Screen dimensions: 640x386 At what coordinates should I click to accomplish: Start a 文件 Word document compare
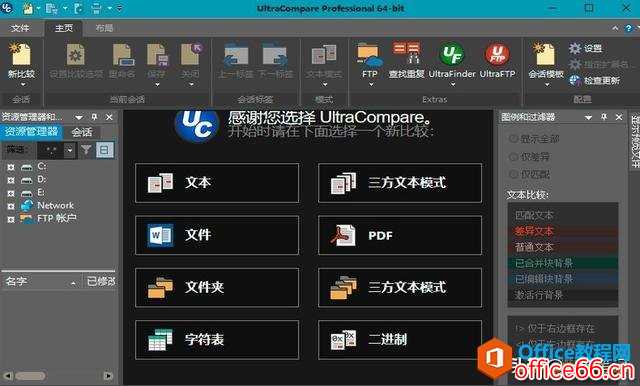click(217, 235)
